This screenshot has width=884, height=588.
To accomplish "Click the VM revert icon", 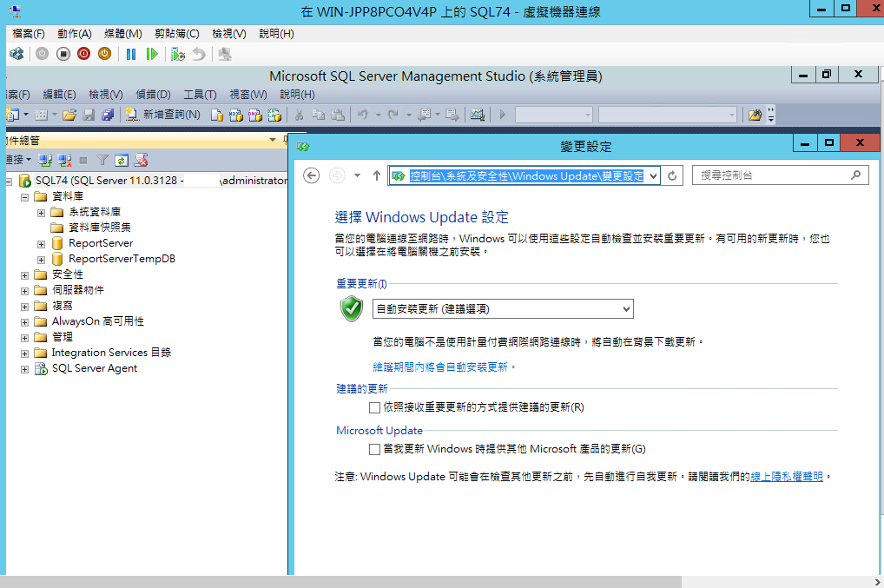I will coord(199,54).
